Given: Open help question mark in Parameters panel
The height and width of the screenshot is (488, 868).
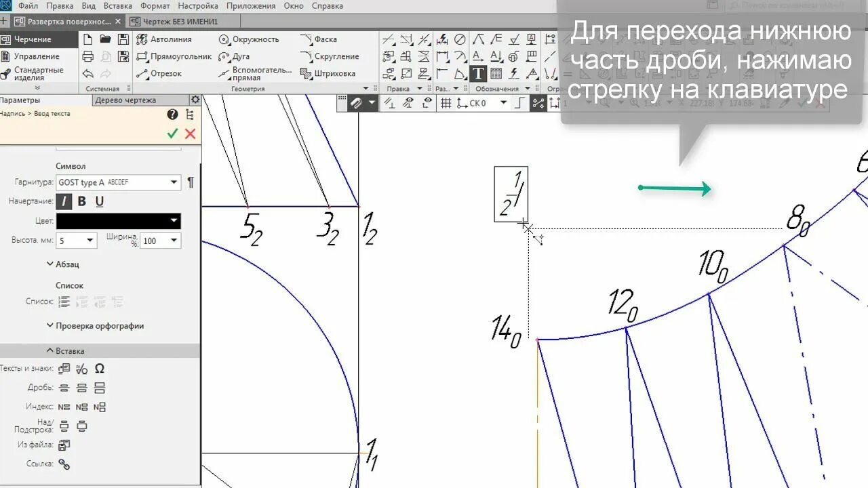Looking at the screenshot, I should tap(172, 115).
